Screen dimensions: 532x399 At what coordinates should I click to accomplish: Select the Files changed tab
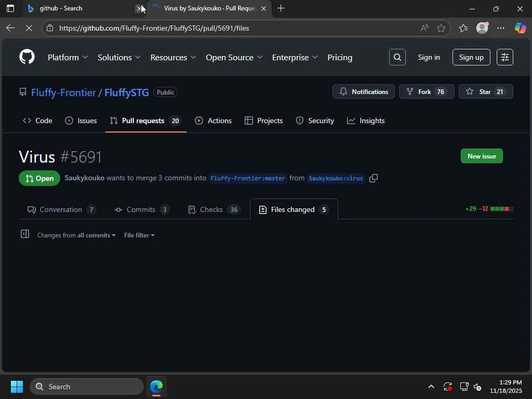click(294, 209)
